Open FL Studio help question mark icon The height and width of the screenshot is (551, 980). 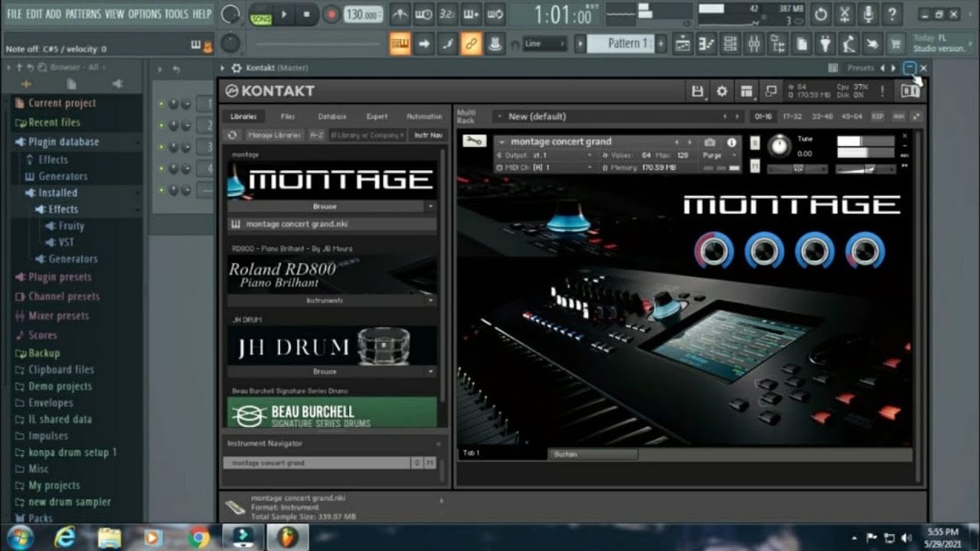pos(892,14)
